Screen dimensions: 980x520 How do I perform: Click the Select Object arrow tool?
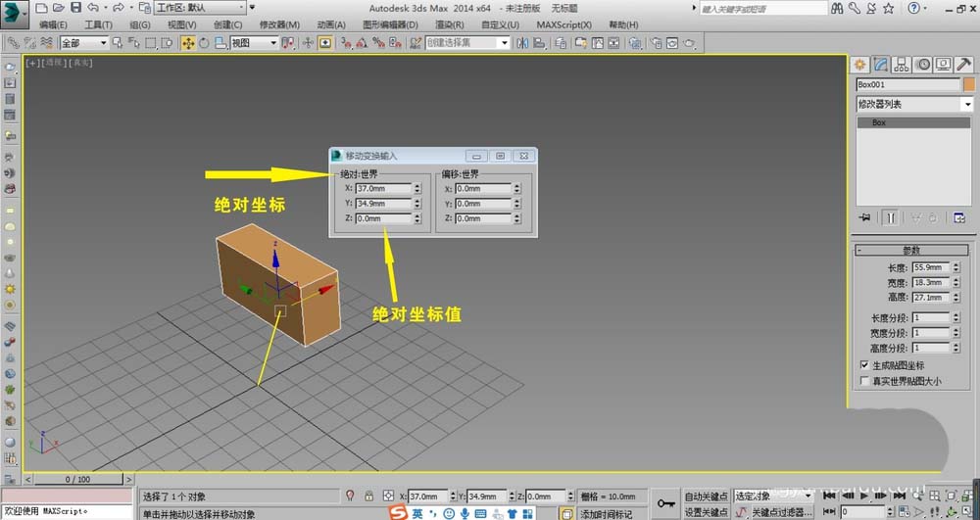(117, 43)
